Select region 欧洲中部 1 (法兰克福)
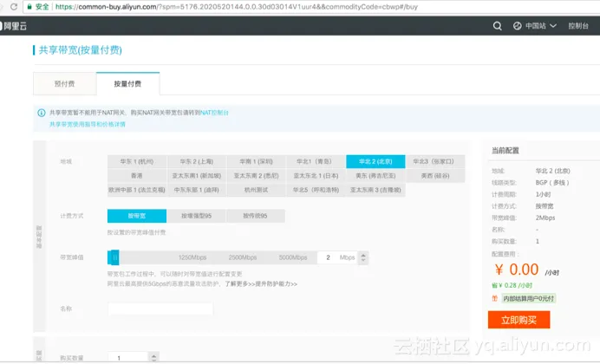 137,190
